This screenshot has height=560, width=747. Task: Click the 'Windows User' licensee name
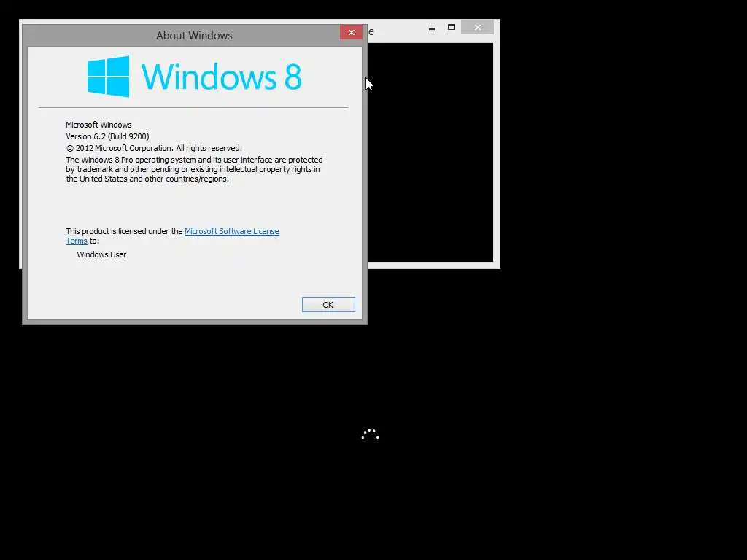pyautogui.click(x=101, y=254)
